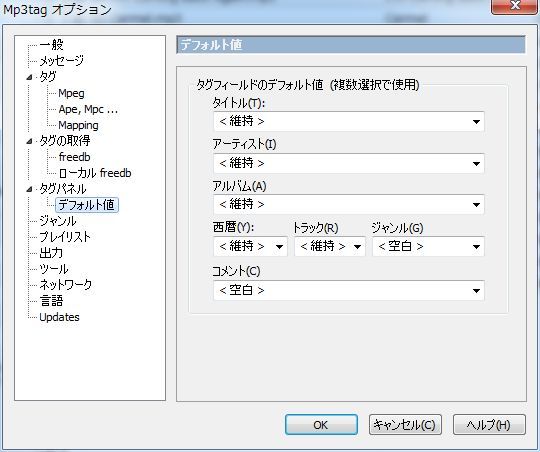Open the コメント(C) dropdown arrow
This screenshot has width=540, height=452.
pyautogui.click(x=476, y=291)
